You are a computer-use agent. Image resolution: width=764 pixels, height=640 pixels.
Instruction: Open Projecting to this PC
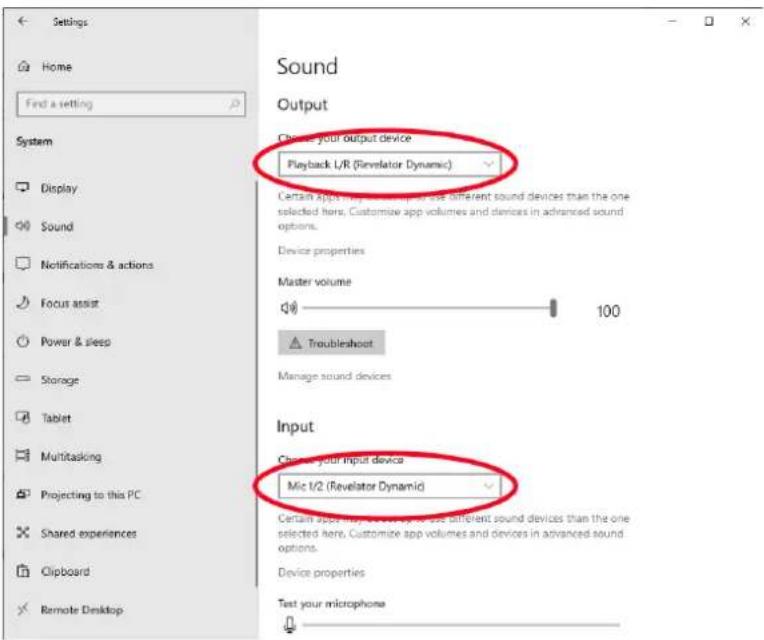(91, 495)
